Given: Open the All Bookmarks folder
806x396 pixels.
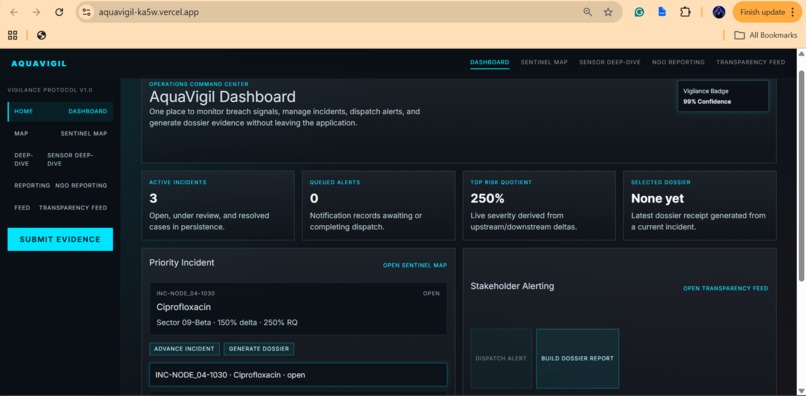Looking at the screenshot, I should (765, 35).
